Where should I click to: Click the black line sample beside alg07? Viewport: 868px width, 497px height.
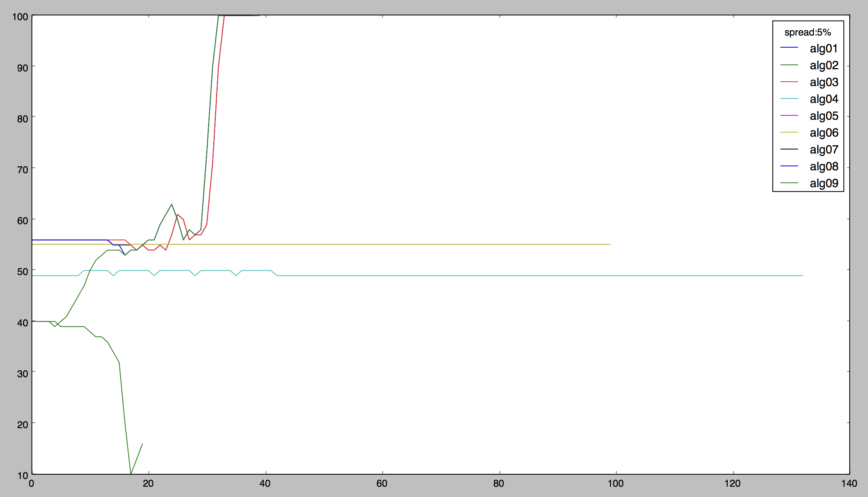pyautogui.click(x=789, y=149)
